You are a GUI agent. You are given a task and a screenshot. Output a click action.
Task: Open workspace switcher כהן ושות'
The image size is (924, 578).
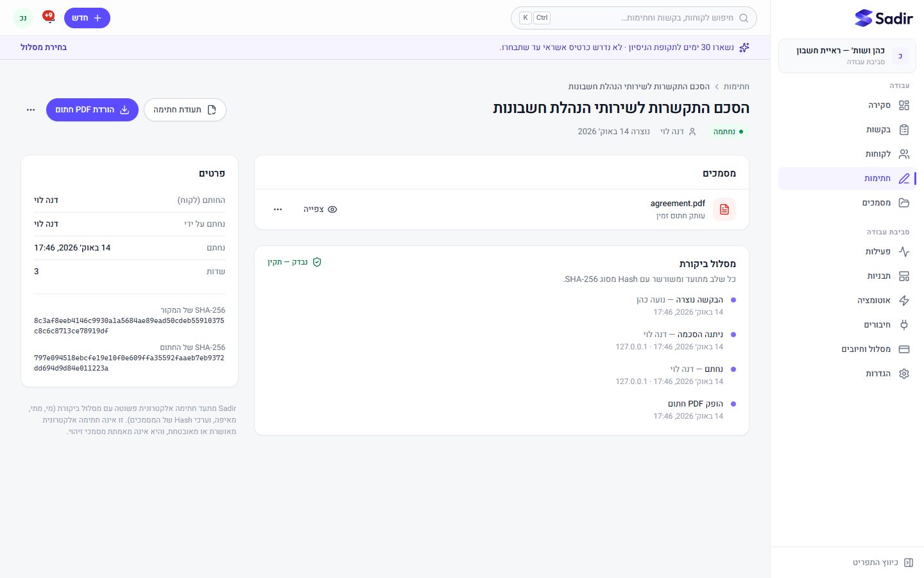pyautogui.click(x=847, y=56)
